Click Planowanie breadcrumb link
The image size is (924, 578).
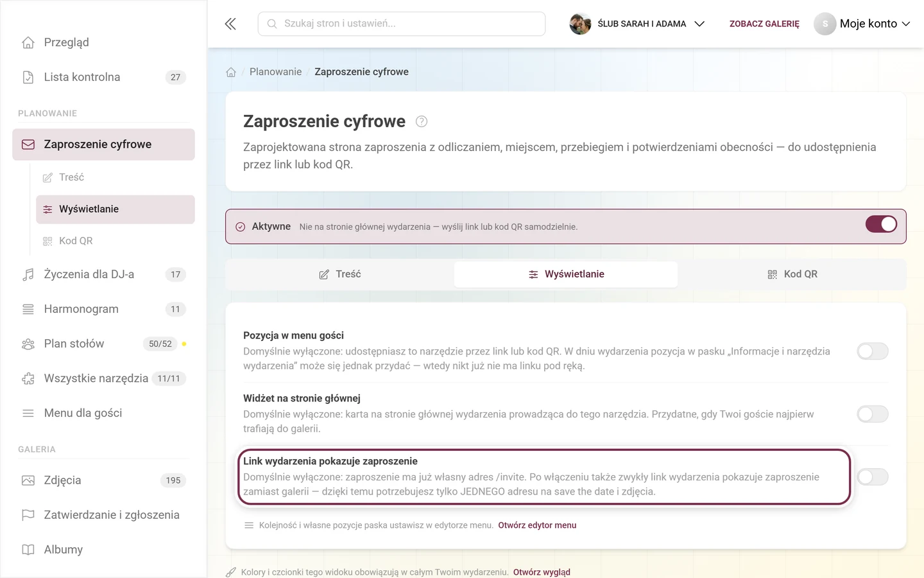point(275,72)
